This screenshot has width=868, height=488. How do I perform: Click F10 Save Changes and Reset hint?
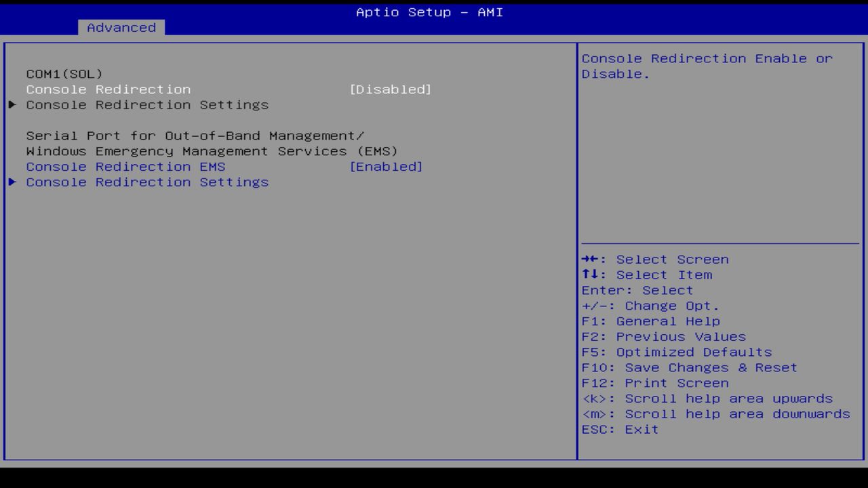coord(689,367)
